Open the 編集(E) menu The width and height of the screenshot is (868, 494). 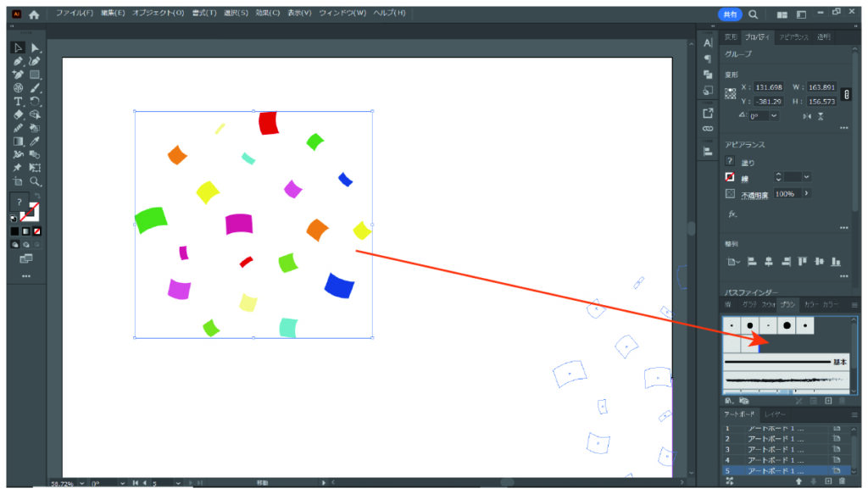point(113,13)
